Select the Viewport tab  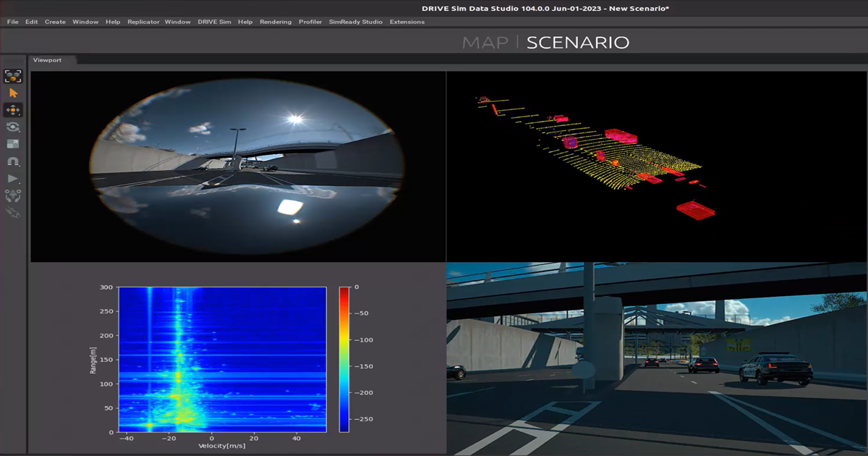[x=48, y=60]
